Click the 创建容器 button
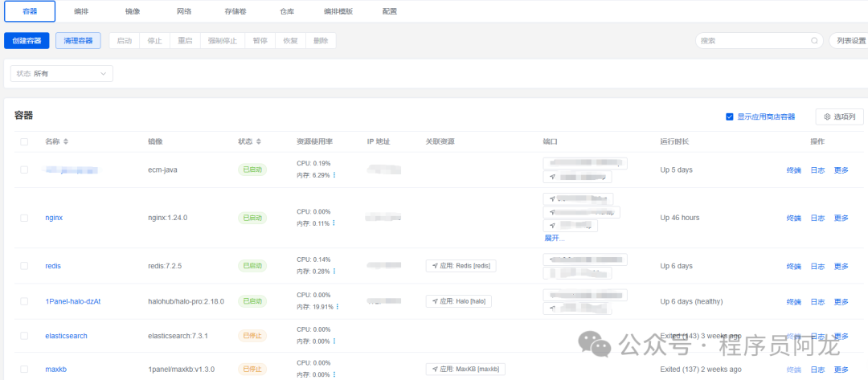 click(x=27, y=40)
